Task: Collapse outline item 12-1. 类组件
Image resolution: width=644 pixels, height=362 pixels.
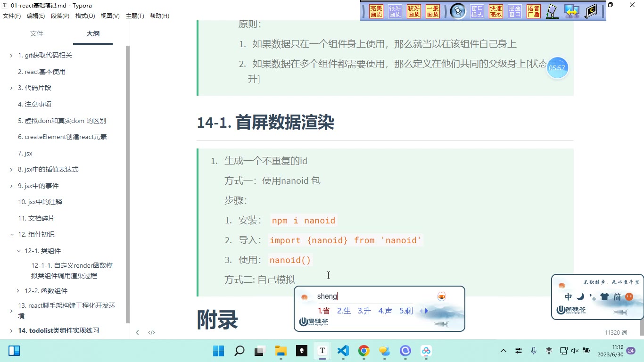Action: point(18,251)
